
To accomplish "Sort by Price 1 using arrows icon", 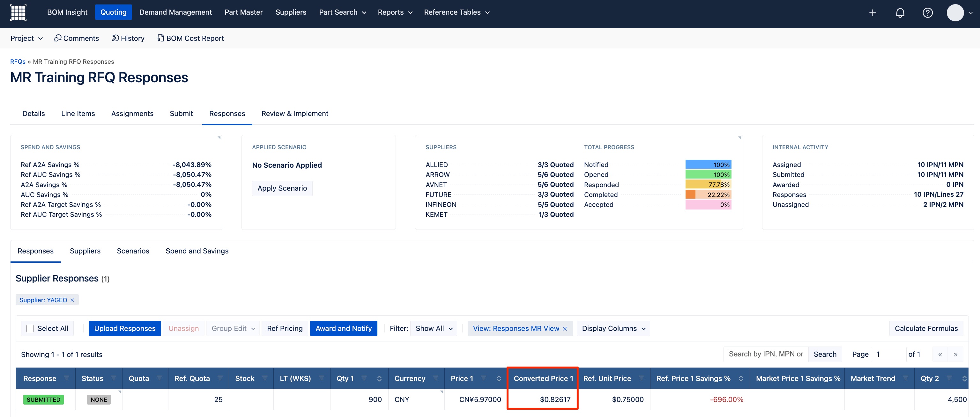I will [499, 379].
